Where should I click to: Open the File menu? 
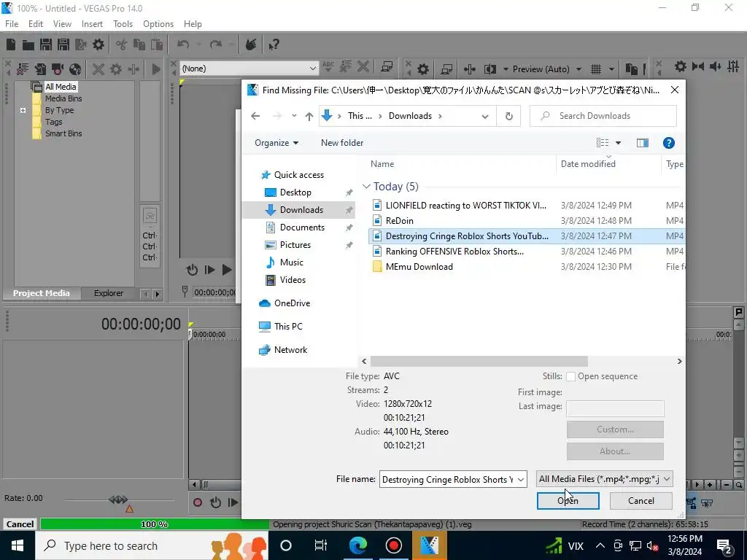(12, 24)
